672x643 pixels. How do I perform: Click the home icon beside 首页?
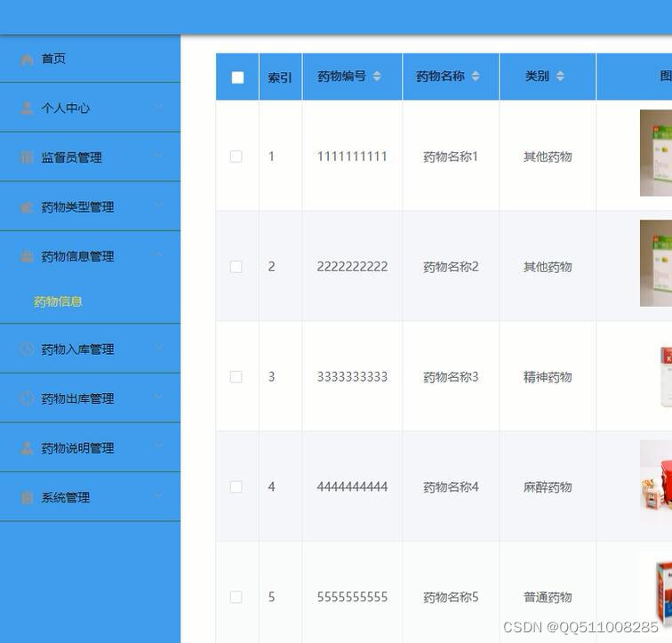pos(27,60)
